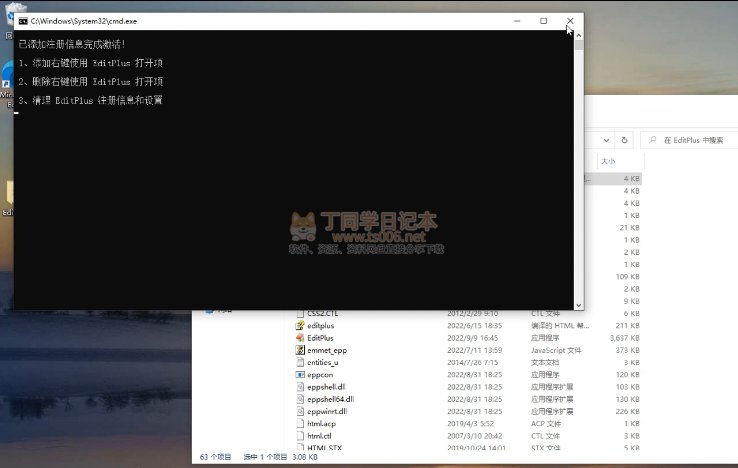This screenshot has width=738, height=468.
Task: Select the entities_u text document icon
Action: click(300, 362)
